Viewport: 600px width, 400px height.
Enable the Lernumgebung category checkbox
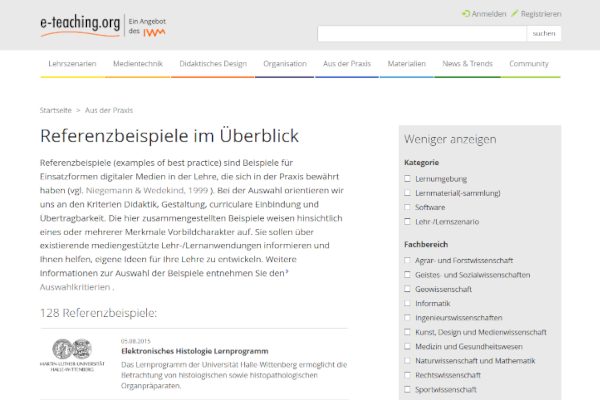tap(407, 178)
